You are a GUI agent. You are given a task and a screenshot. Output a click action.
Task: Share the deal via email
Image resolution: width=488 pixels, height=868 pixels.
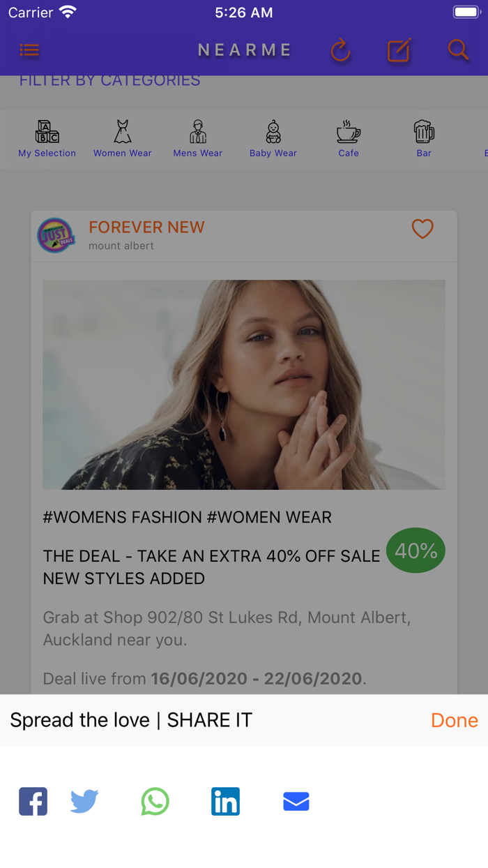296,801
